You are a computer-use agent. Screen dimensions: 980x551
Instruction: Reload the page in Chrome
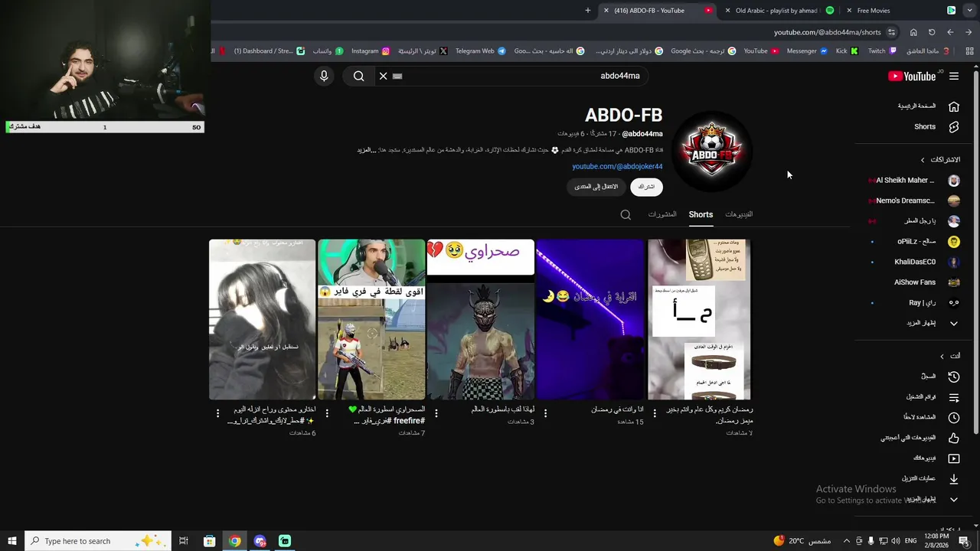click(x=932, y=32)
